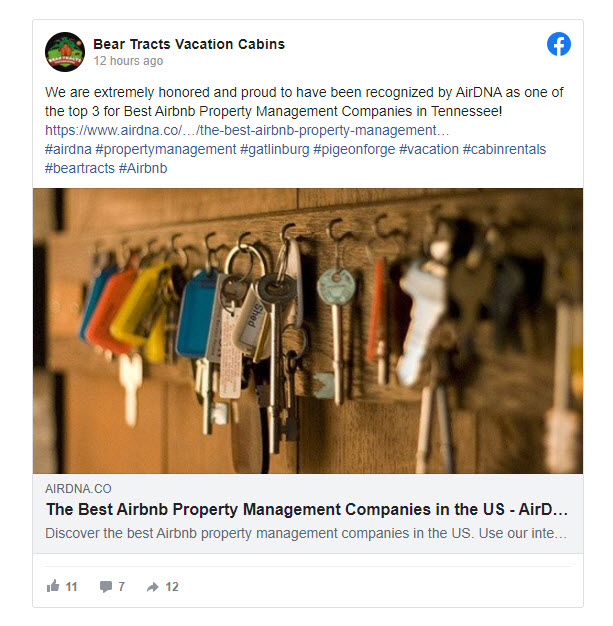Click the 12 hours ago timestamp
This screenshot has height=626, width=613.
[128, 61]
